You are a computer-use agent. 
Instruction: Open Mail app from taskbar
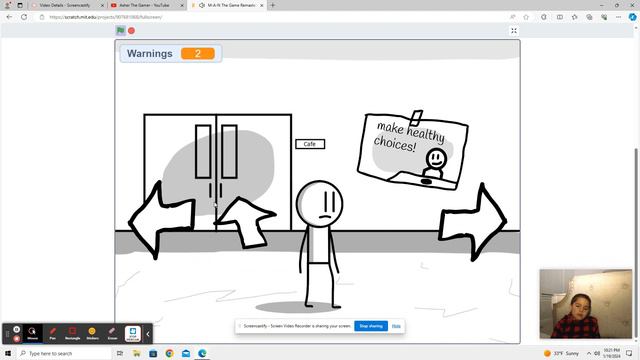click(186, 353)
